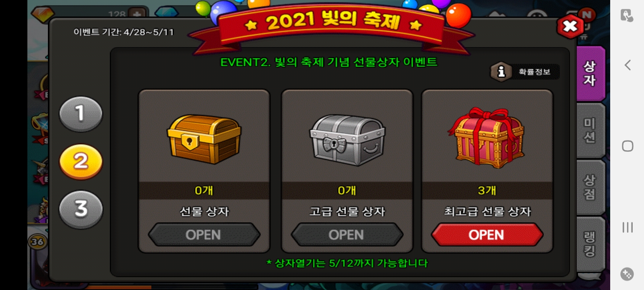Switch to event page 3
Viewport: 644px width, 290px height.
tap(81, 209)
